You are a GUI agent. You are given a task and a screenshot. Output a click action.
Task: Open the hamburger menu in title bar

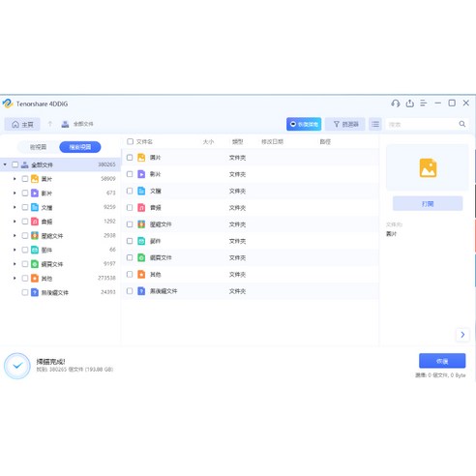pyautogui.click(x=424, y=104)
